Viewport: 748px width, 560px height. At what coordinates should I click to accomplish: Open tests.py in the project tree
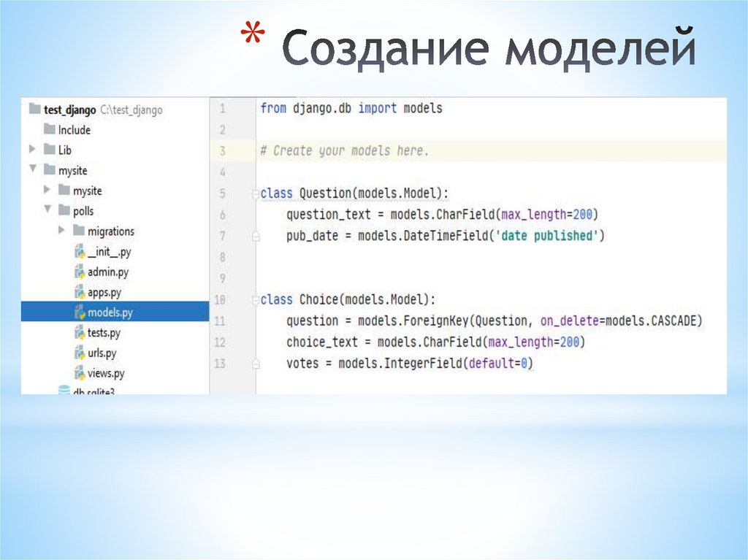coord(104,332)
